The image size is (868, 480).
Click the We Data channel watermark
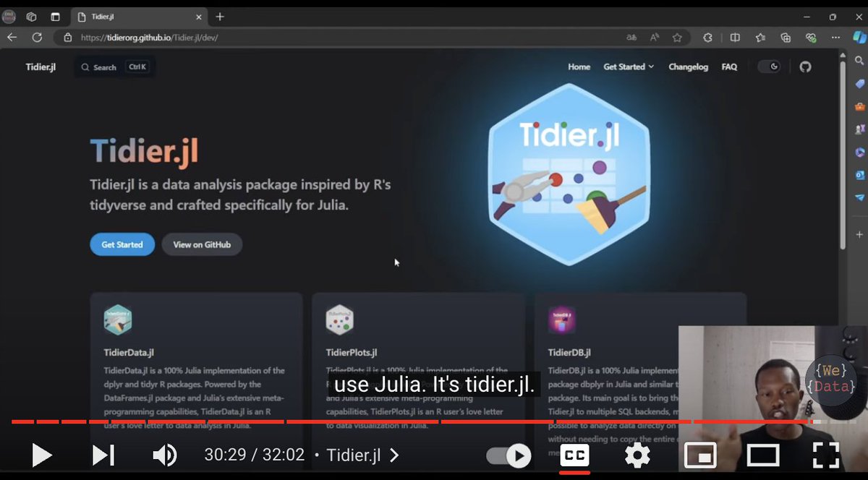tap(832, 380)
